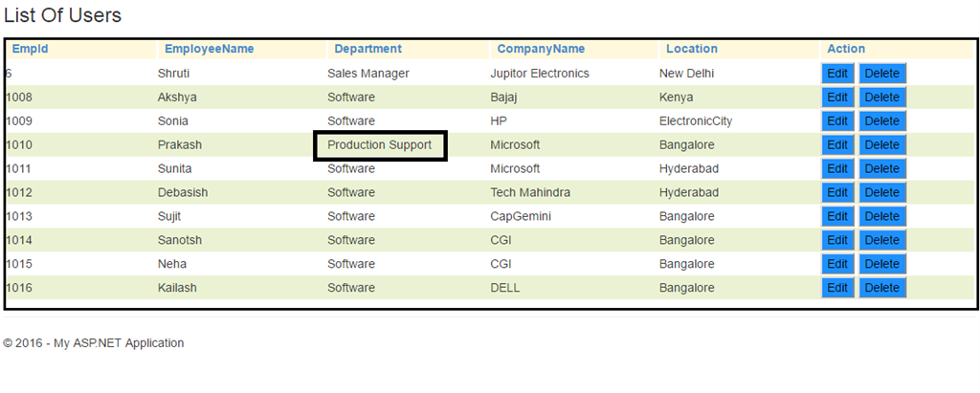Image resolution: width=980 pixels, height=393 pixels.
Task: Edit the Akshya row
Action: click(837, 98)
